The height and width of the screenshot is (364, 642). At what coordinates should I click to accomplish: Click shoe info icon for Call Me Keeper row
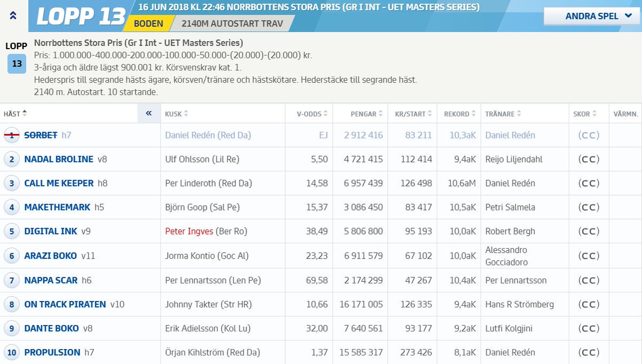(589, 184)
